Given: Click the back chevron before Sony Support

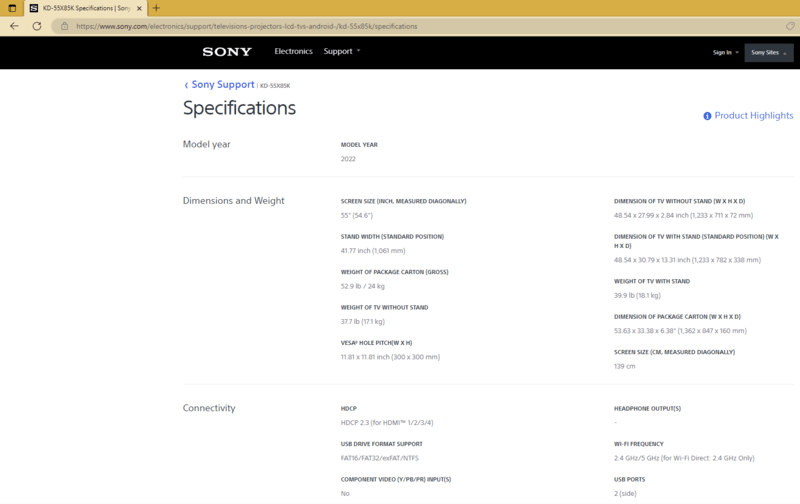Looking at the screenshot, I should [186, 85].
